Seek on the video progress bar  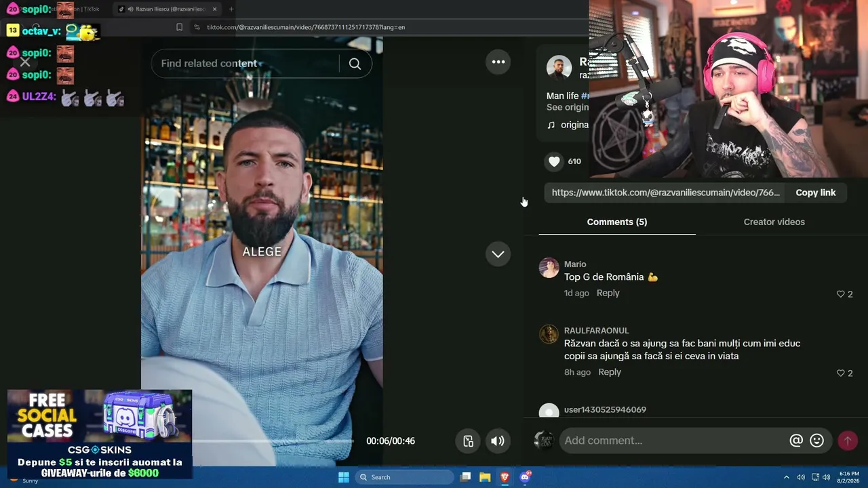click(273, 441)
